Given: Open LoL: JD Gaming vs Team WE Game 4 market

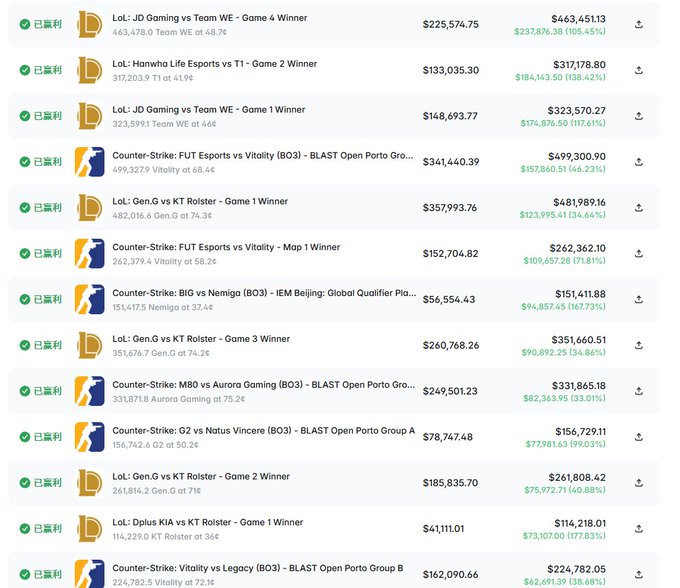Looking at the screenshot, I should pyautogui.click(x=209, y=18).
